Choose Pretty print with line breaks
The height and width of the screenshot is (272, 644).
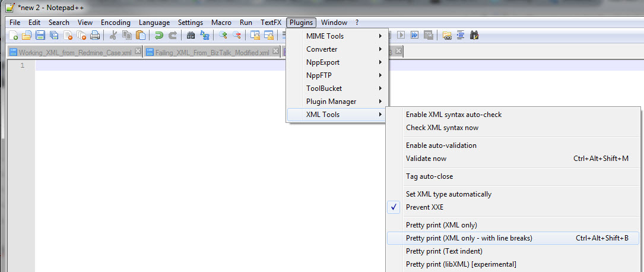513,238
